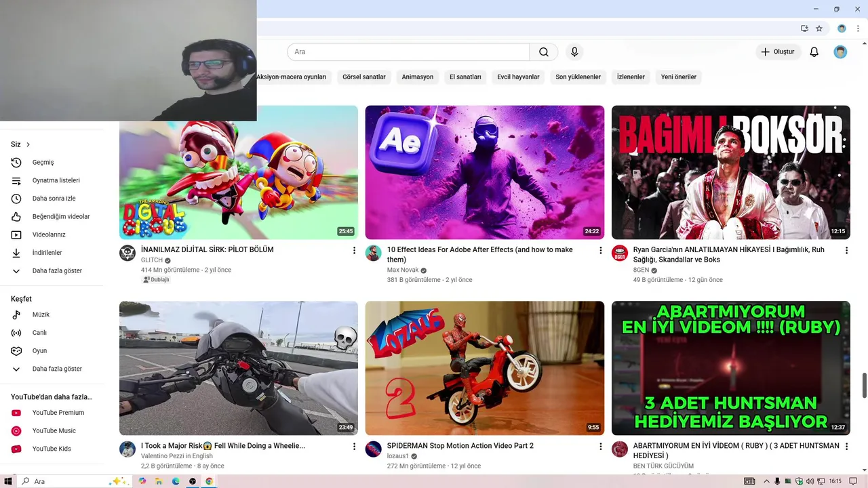Show hidden tray icons chevron
The image size is (868, 488).
766,481
